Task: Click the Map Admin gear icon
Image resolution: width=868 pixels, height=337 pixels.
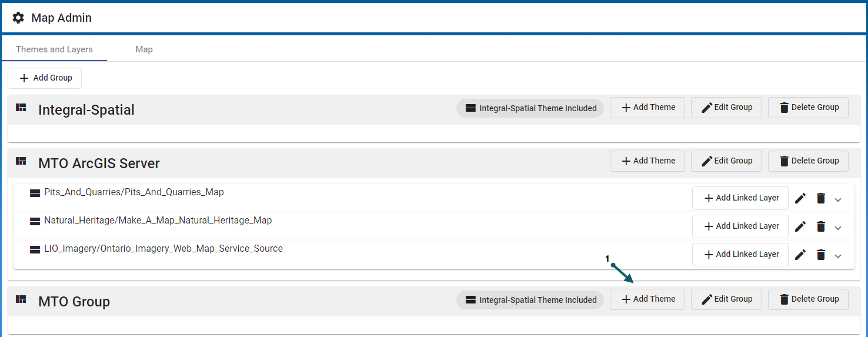Action: (x=18, y=18)
